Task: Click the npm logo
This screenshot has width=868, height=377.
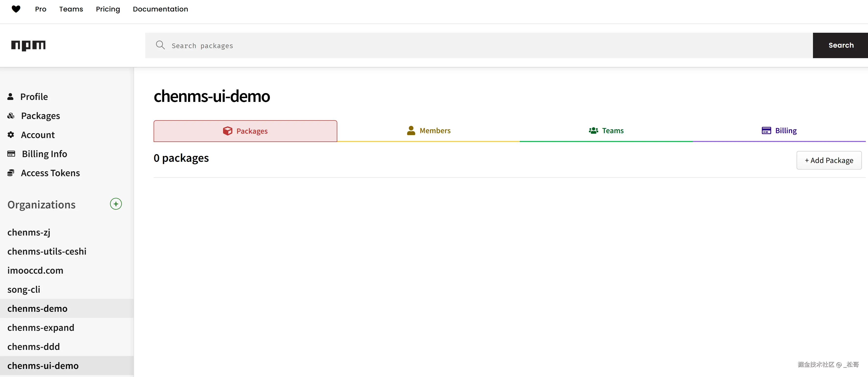Action: [28, 45]
